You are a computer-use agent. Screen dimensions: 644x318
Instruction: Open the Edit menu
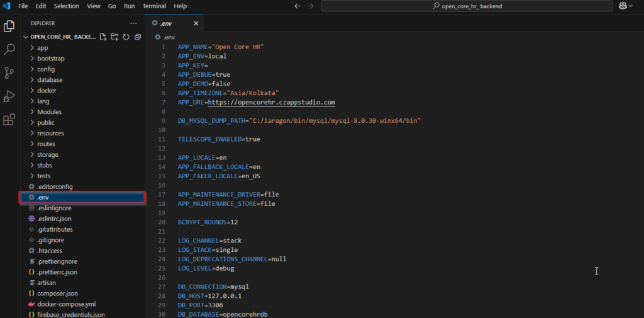coord(41,6)
